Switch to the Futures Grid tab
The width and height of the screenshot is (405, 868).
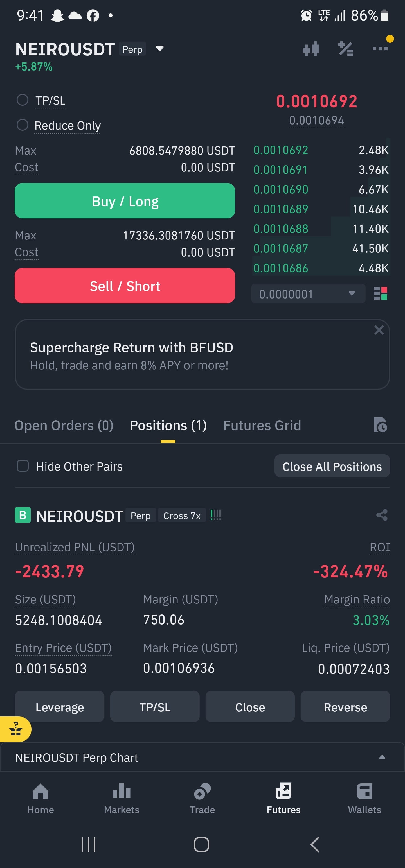tap(262, 425)
